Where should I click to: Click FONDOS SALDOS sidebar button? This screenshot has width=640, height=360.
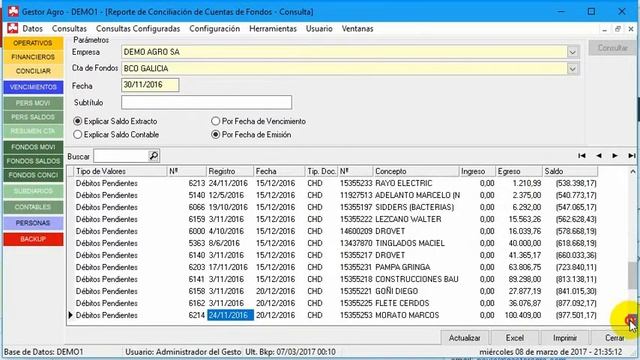(33, 161)
